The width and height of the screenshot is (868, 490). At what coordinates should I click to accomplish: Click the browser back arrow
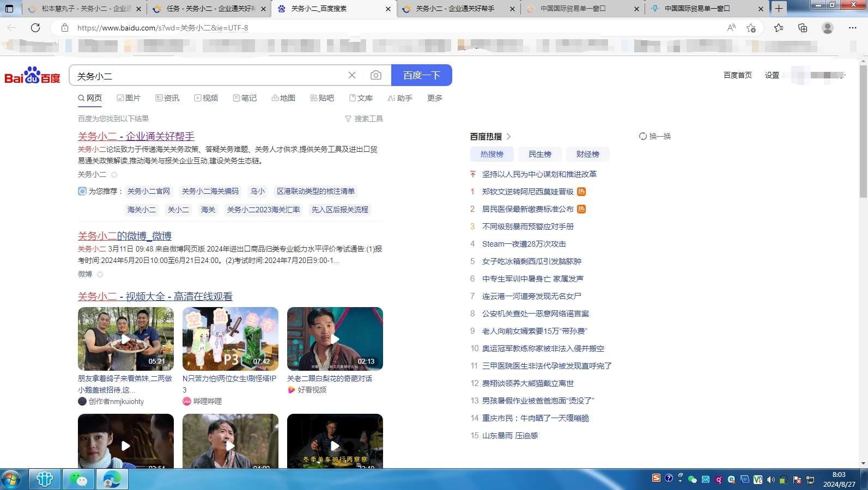(x=11, y=28)
